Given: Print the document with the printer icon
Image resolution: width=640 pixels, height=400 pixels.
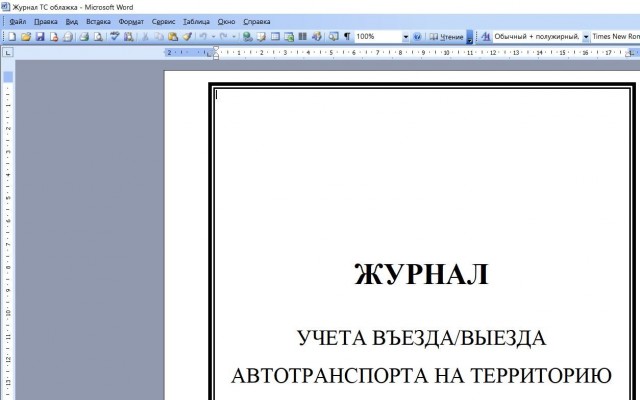Looking at the screenshot, I should coord(84,37).
